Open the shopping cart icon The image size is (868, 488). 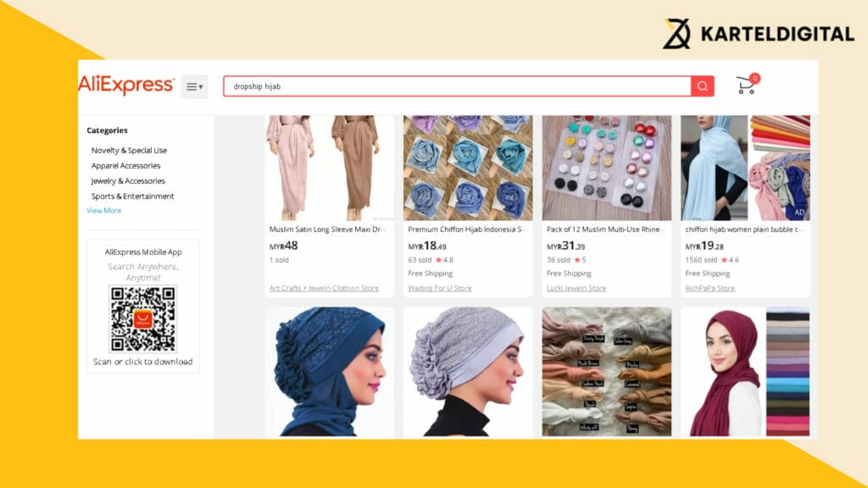(x=746, y=86)
